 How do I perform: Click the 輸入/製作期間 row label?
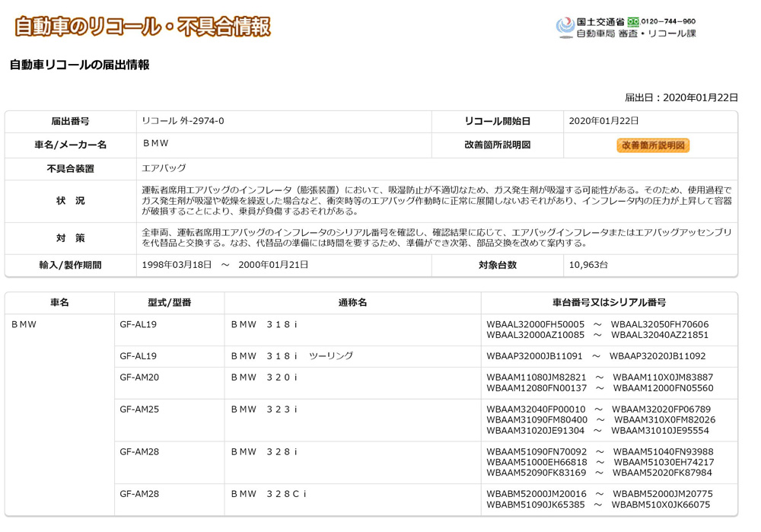(70, 265)
